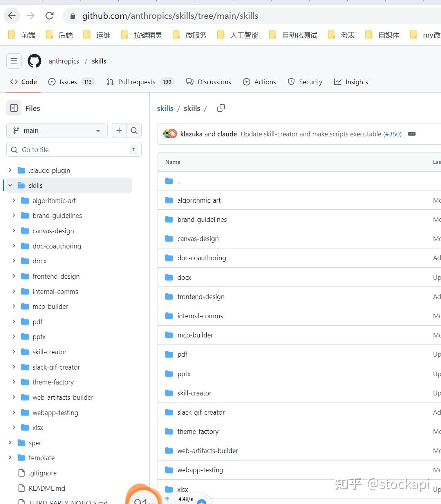Open pdf folder in file list

[x=182, y=354]
